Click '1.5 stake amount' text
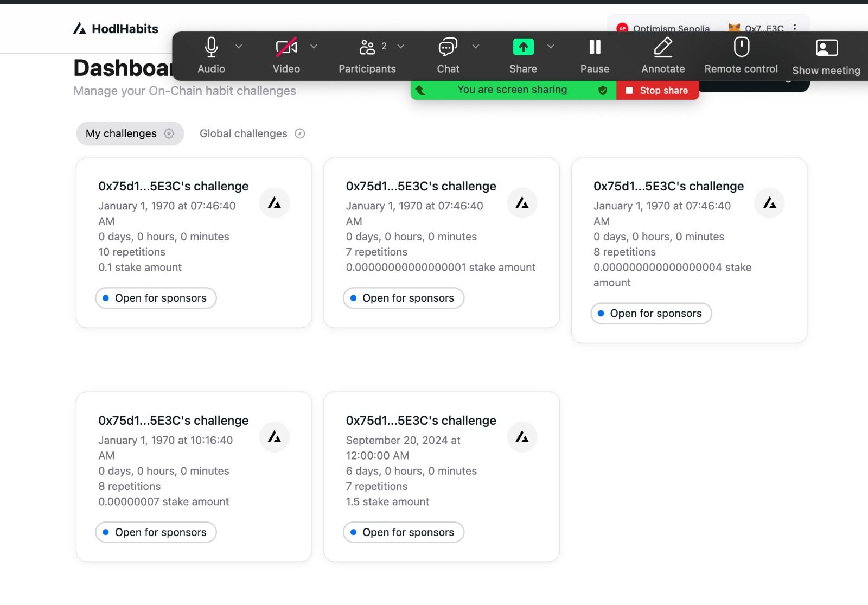 (x=387, y=501)
